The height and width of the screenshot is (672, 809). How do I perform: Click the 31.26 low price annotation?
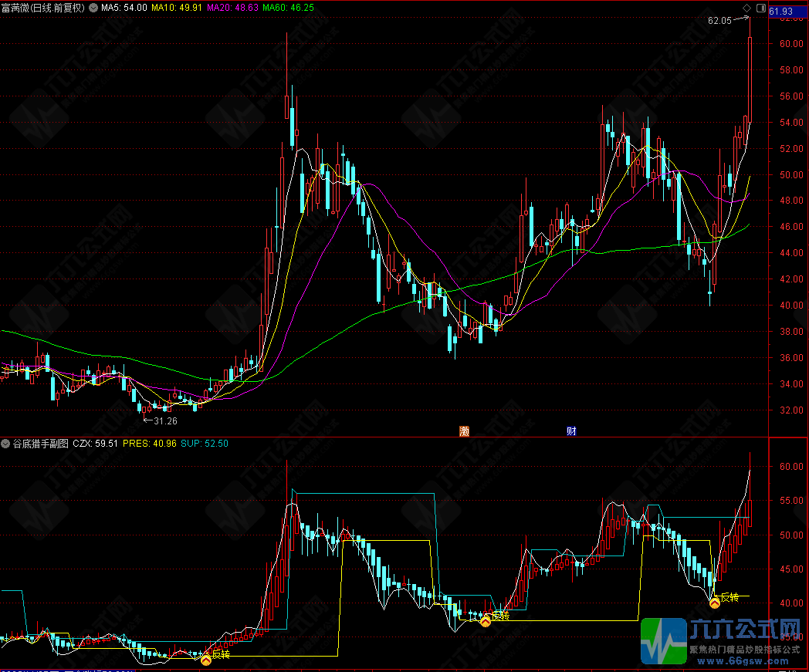(166, 420)
